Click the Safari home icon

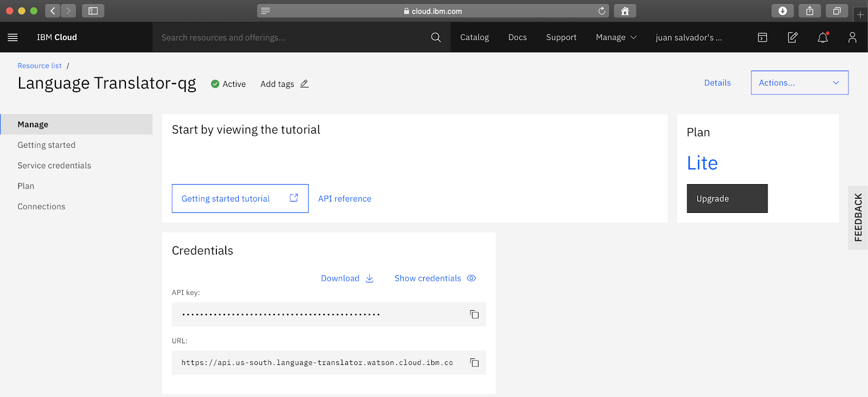click(625, 11)
